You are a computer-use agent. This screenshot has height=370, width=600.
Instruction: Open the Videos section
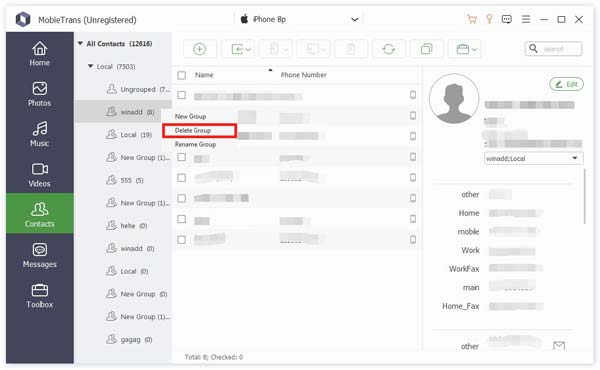click(x=39, y=175)
